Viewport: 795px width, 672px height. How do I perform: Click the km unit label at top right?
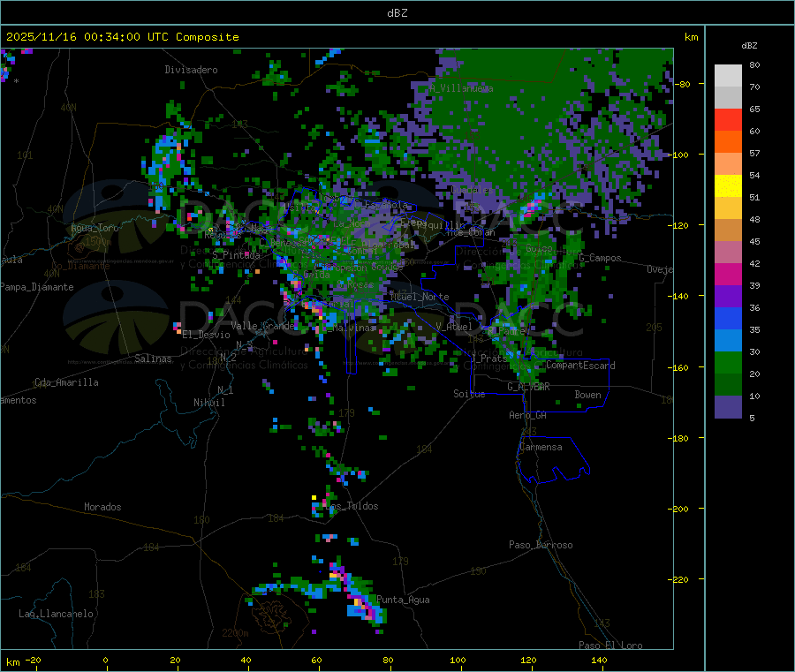pyautogui.click(x=691, y=37)
